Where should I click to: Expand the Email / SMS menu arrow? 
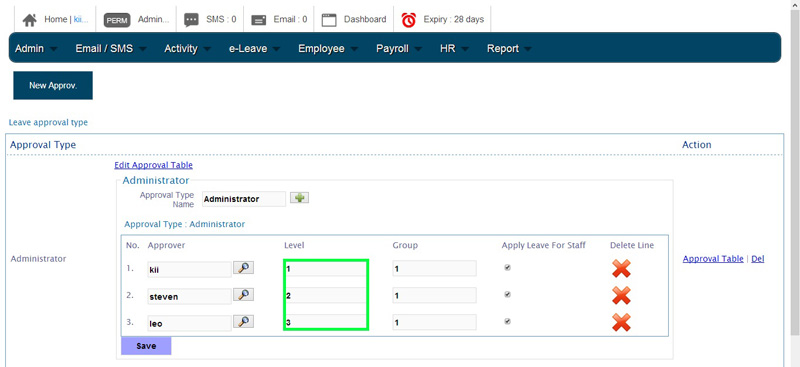click(142, 50)
